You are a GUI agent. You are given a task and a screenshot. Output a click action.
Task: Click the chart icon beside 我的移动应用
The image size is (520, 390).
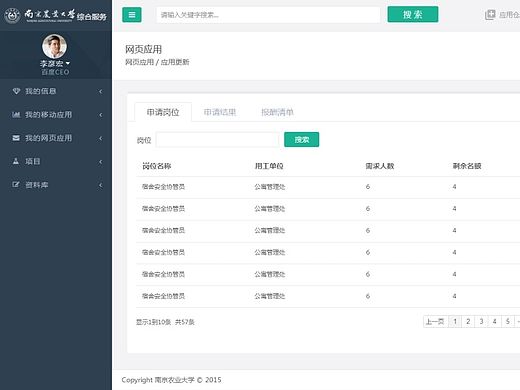pos(16,115)
